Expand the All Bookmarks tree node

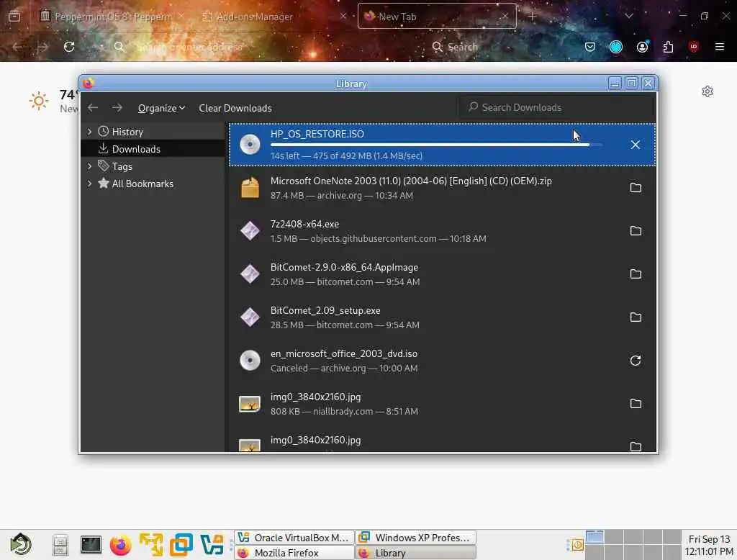coord(89,184)
